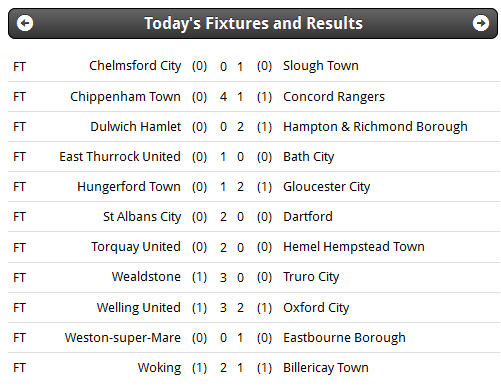Viewport: 501px width, 389px height.
Task: Go to next day with right arrow
Action: pos(481,23)
